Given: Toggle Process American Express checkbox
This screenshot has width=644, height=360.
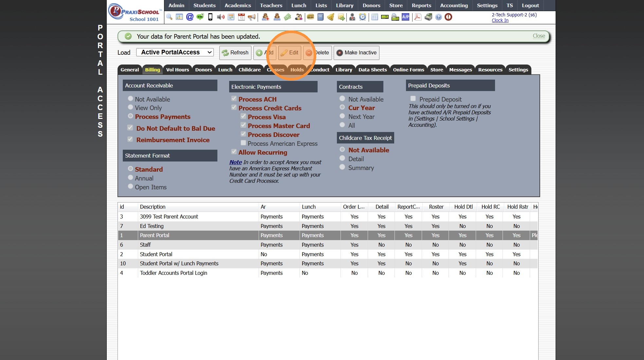Looking at the screenshot, I should 243,143.
